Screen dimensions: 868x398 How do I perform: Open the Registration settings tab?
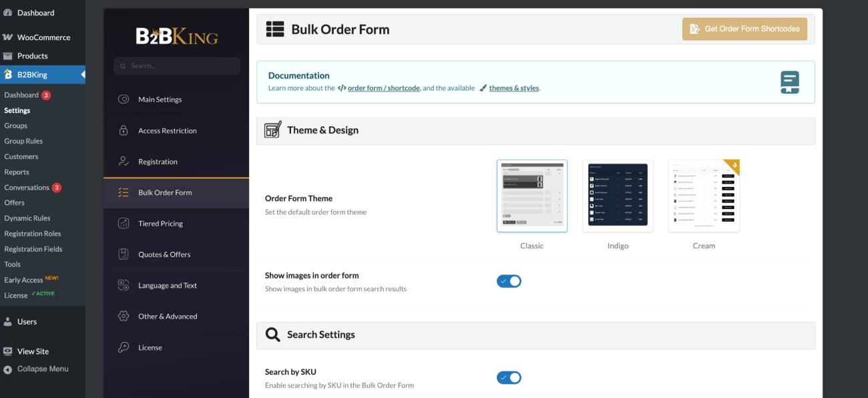point(176,162)
